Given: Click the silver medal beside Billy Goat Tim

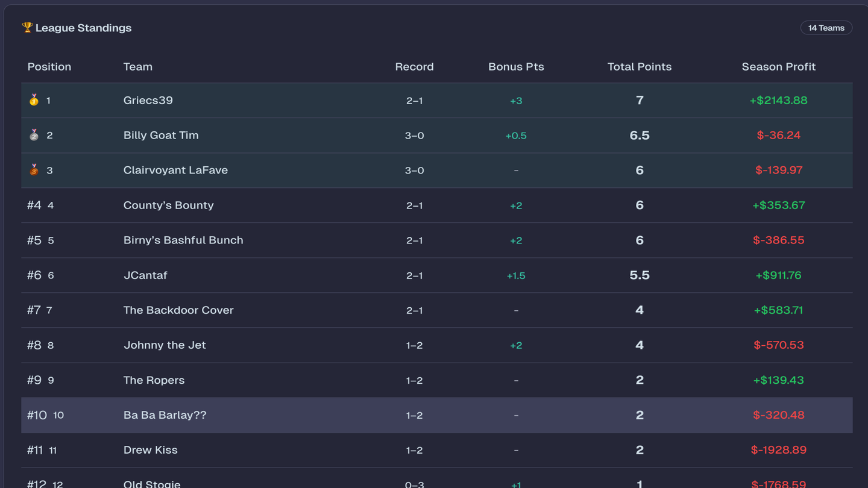Looking at the screenshot, I should (x=33, y=135).
